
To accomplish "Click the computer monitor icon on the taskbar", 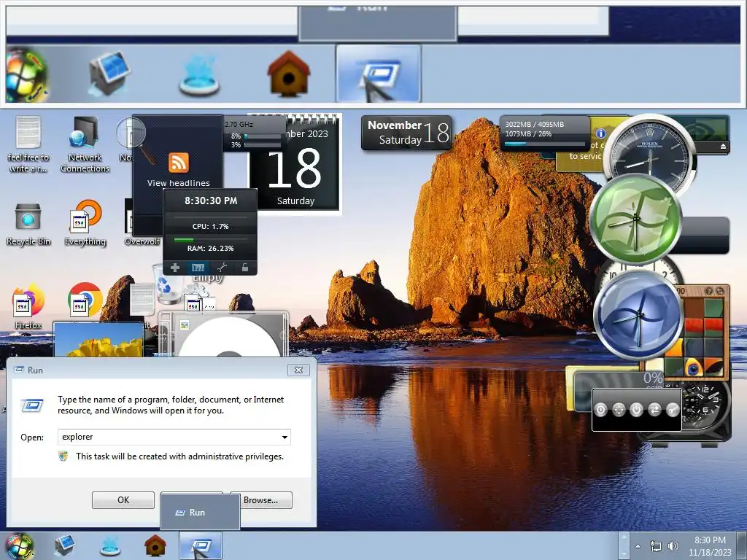I will coord(64,546).
